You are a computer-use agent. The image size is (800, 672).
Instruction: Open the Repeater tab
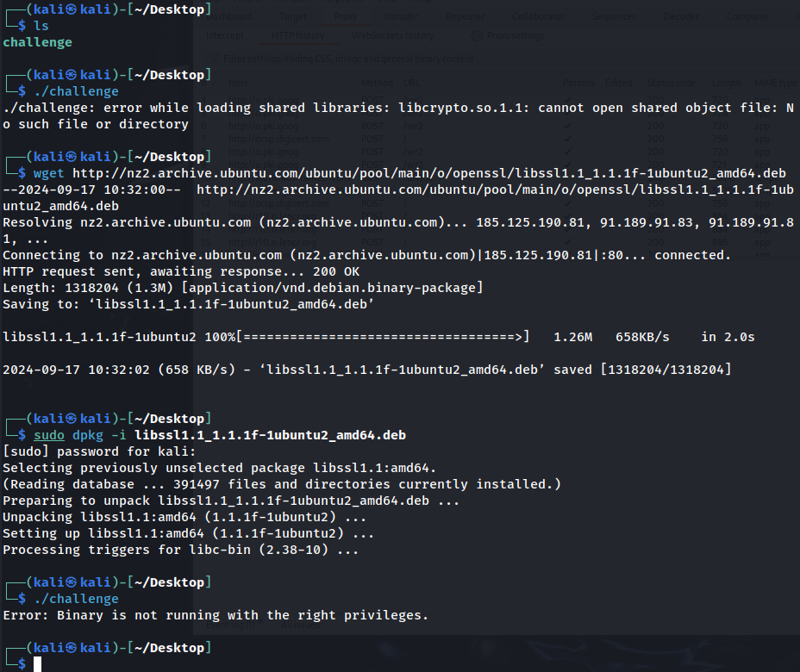pyautogui.click(x=465, y=16)
